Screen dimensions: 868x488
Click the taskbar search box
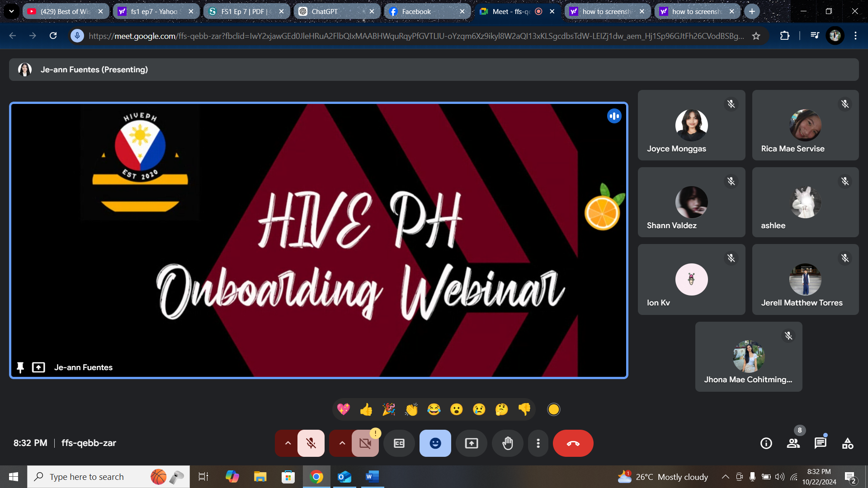coord(108,477)
